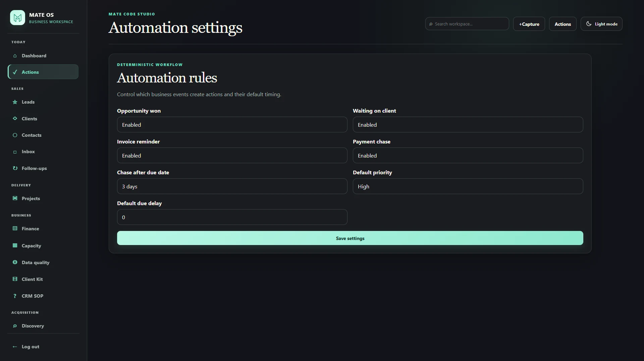Navigate to the Projects label
This screenshot has height=361, width=644.
tap(31, 198)
